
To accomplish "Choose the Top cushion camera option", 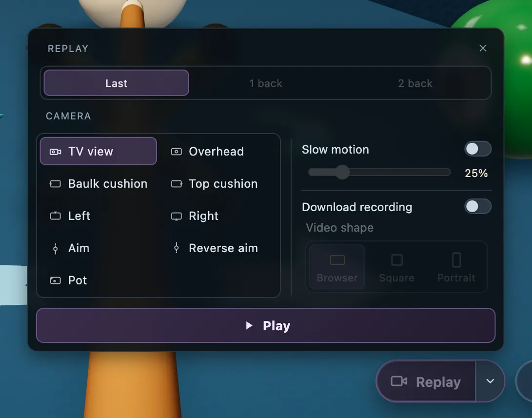I will 219,183.
